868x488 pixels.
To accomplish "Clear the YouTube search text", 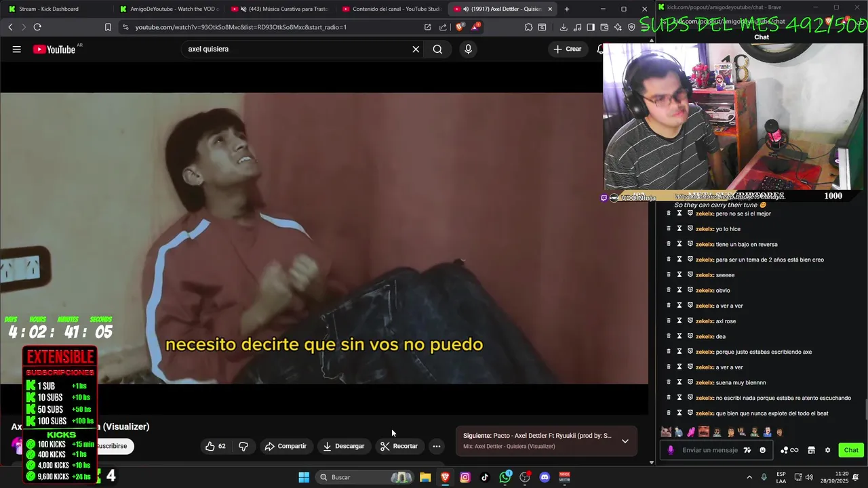I will click(416, 49).
